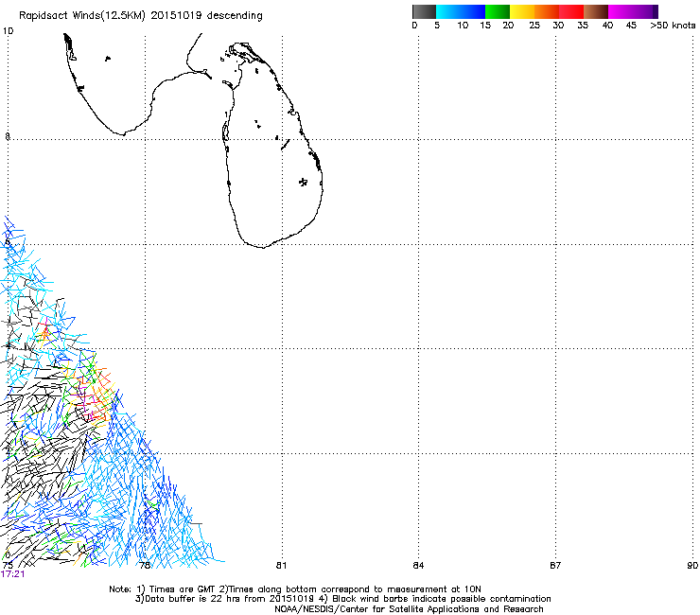Screen dimensions: 700x615
Task: Click the "87" longitude axis label
Action: click(x=555, y=566)
